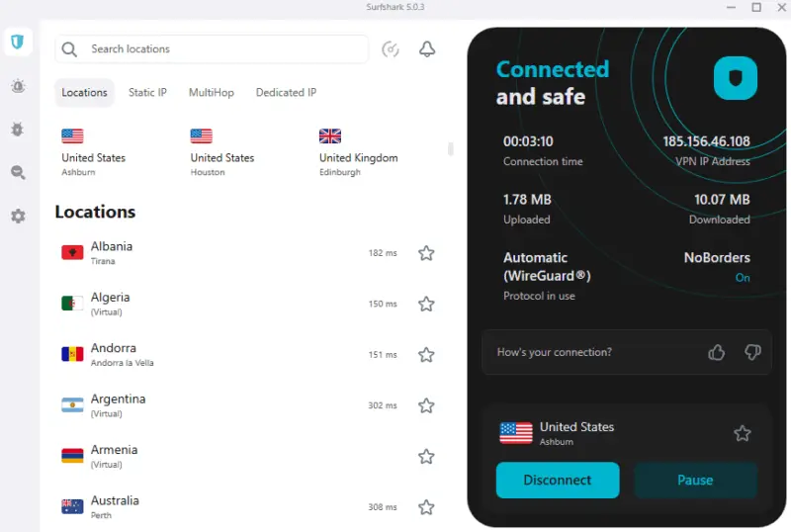
Task: Open the VPN shield sidebar icon
Action: [x=18, y=42]
